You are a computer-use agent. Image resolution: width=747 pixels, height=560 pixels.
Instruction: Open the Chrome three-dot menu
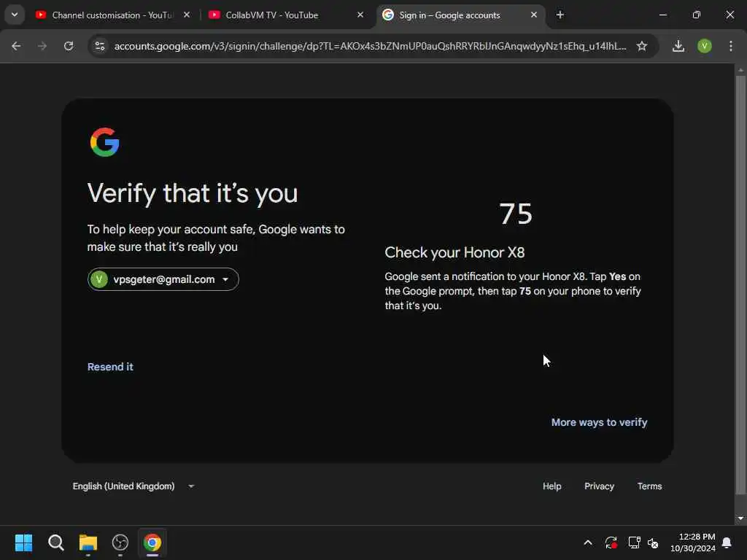pos(731,46)
